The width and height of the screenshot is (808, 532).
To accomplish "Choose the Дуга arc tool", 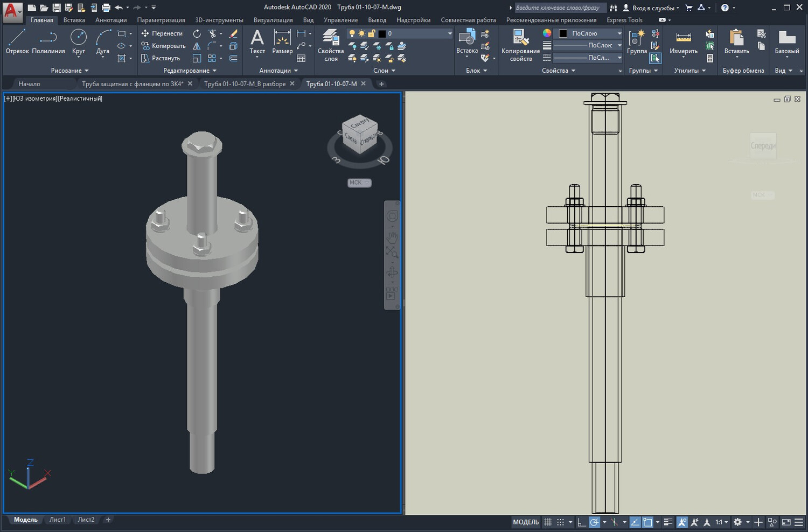I will coord(103,42).
